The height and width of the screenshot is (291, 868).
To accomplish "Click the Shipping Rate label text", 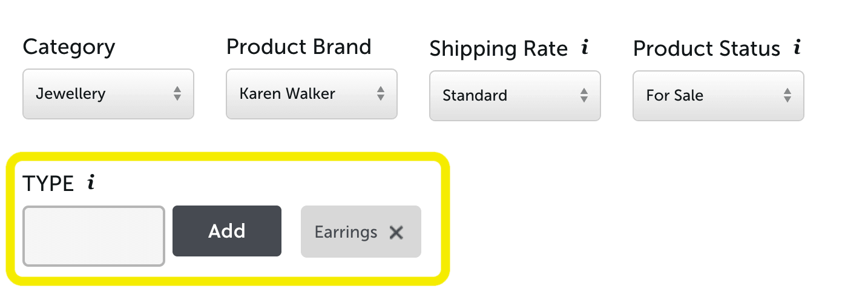I will click(499, 48).
